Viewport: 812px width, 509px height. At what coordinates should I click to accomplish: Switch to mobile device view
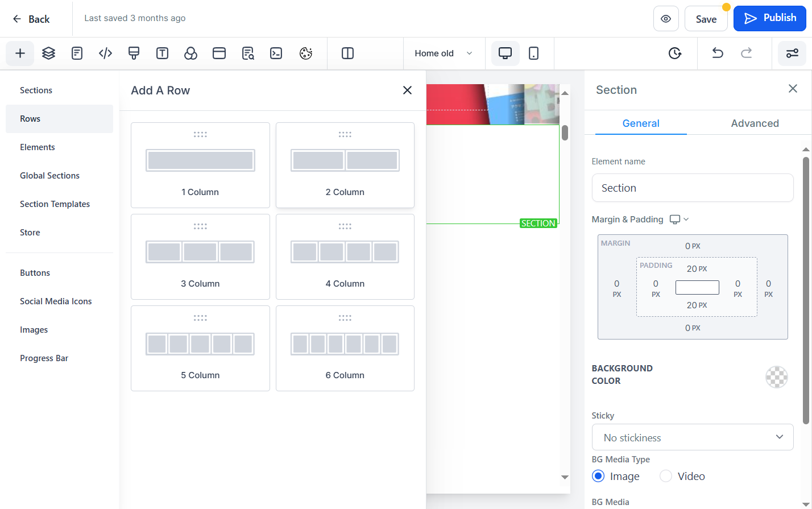[x=533, y=53]
